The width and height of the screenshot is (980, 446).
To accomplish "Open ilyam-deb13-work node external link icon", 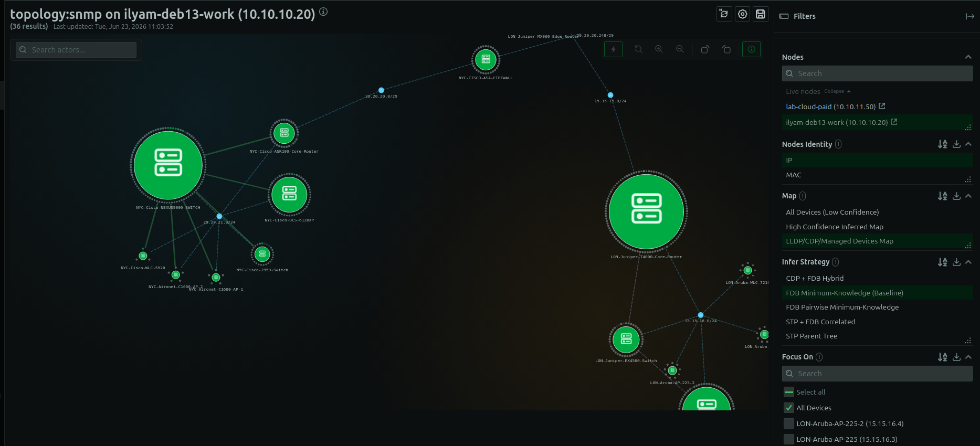I will pos(894,122).
